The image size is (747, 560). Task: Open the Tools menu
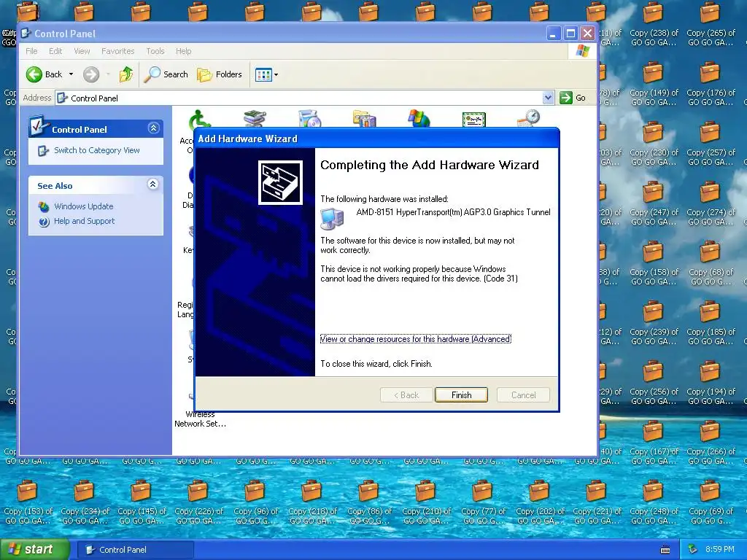[x=155, y=51]
